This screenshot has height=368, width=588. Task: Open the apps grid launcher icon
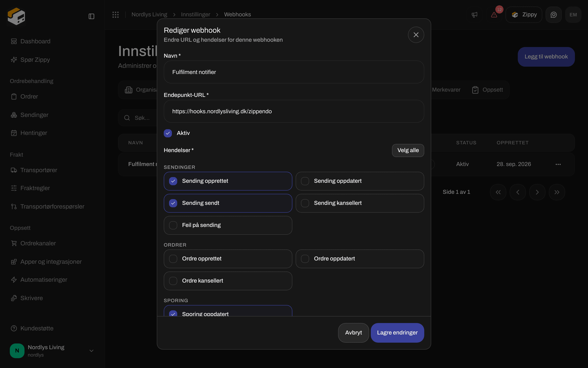[x=115, y=15]
